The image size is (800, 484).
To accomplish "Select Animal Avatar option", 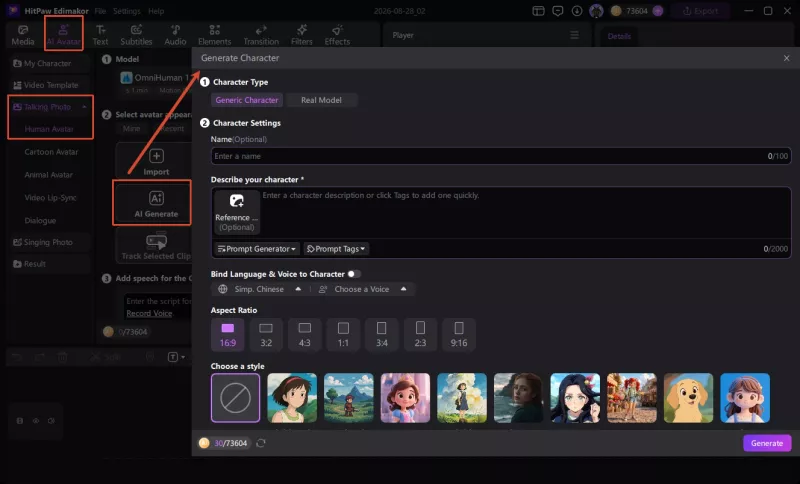I will [x=48, y=175].
